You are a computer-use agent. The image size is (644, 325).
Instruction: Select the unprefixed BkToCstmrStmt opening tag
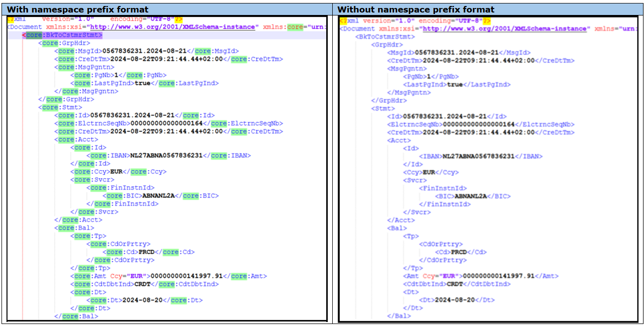tap(385, 37)
